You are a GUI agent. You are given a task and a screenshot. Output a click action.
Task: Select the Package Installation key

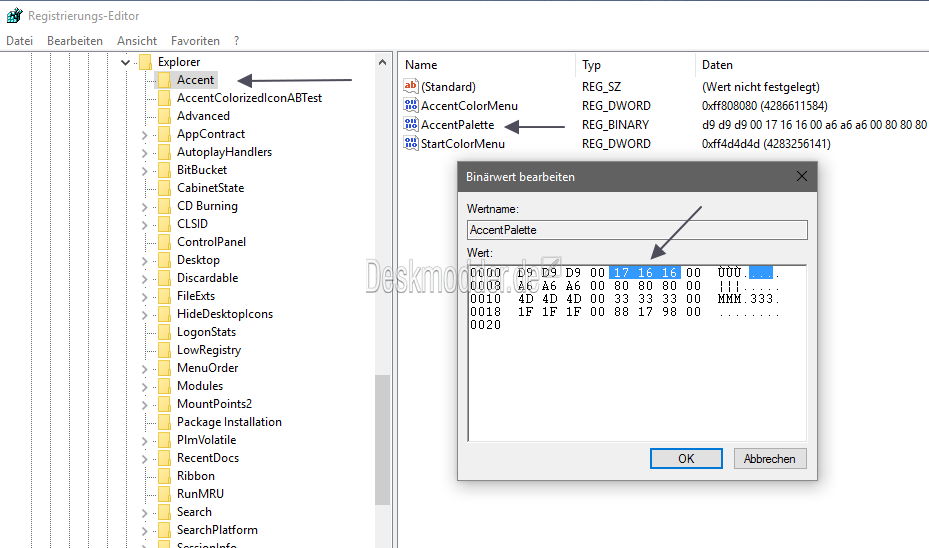tap(229, 422)
